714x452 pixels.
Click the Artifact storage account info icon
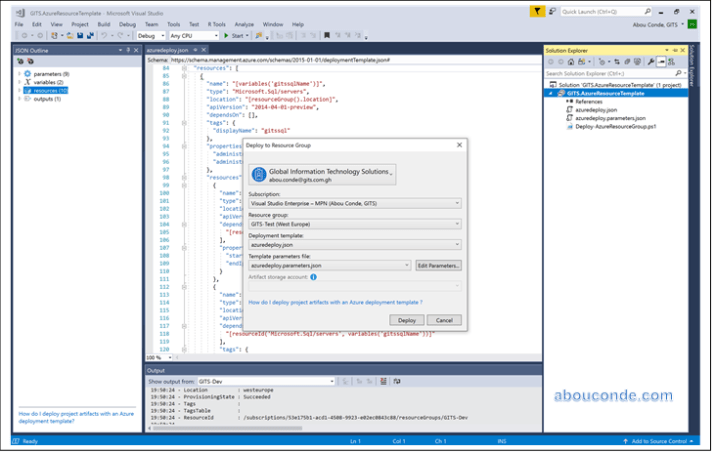point(313,279)
